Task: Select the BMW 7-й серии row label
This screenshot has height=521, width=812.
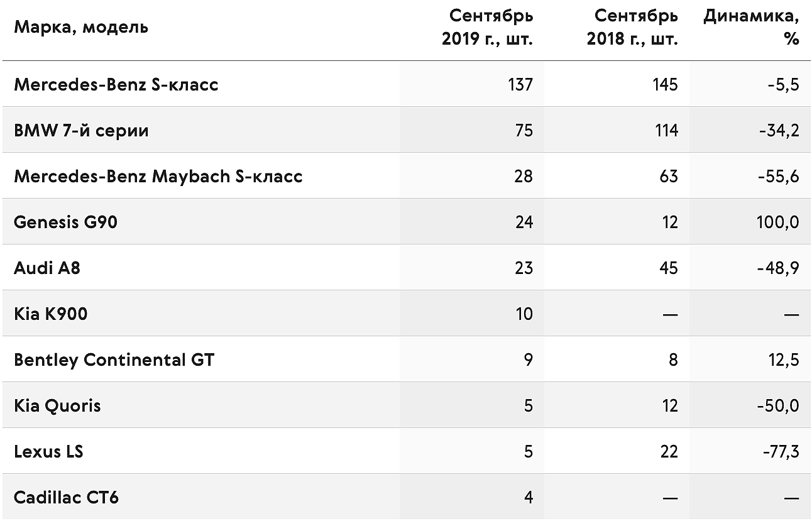Action: (81, 130)
